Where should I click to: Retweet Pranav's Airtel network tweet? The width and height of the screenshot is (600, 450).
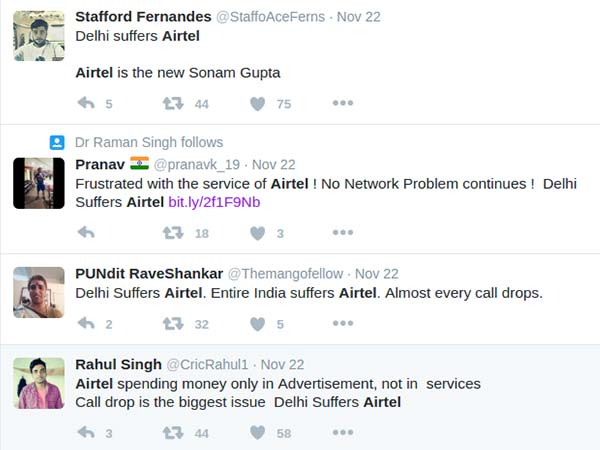point(173,233)
